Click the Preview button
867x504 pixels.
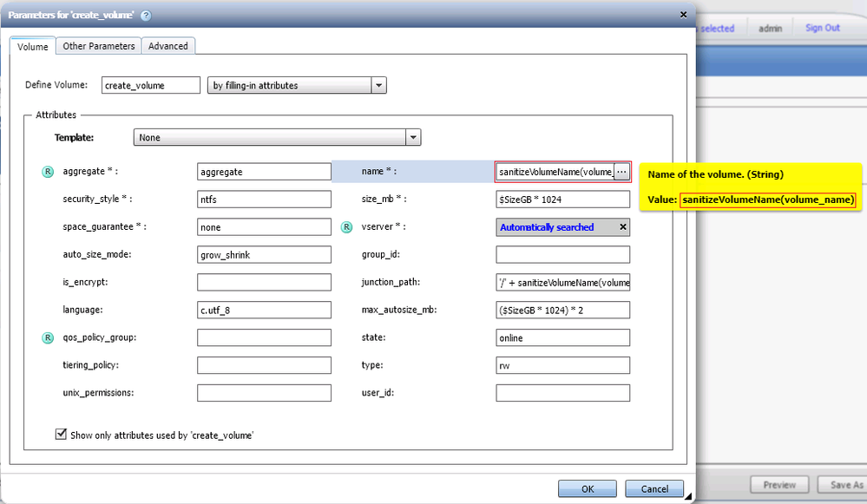click(779, 485)
